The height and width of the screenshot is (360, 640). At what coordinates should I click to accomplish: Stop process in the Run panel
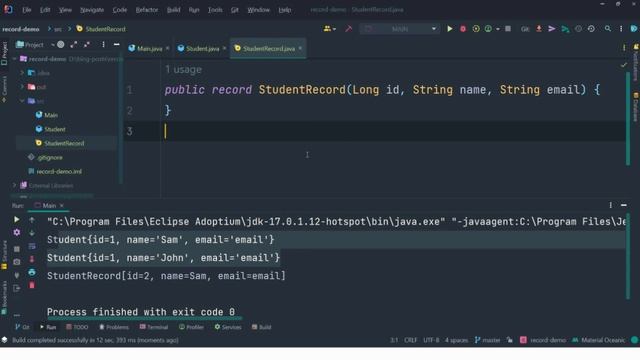tap(16, 249)
